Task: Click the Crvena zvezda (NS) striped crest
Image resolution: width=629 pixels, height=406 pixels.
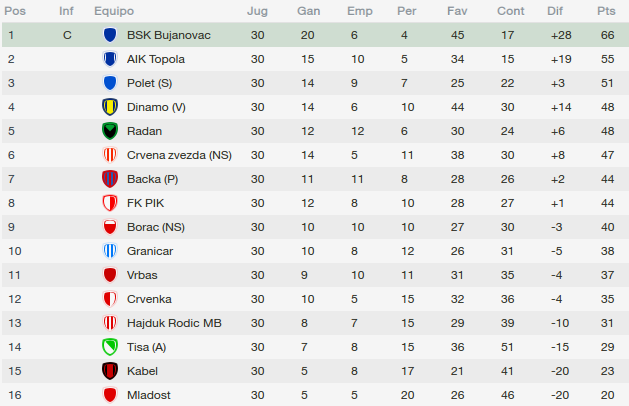Action: (x=110, y=155)
